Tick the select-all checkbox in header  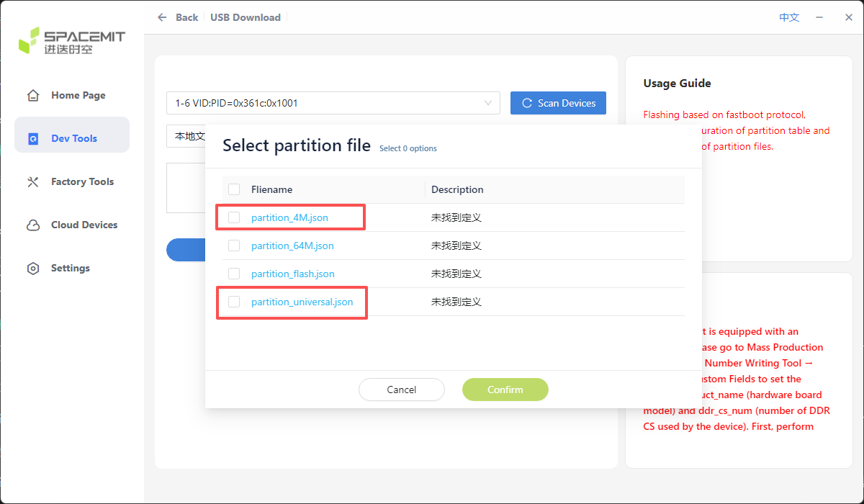point(234,189)
